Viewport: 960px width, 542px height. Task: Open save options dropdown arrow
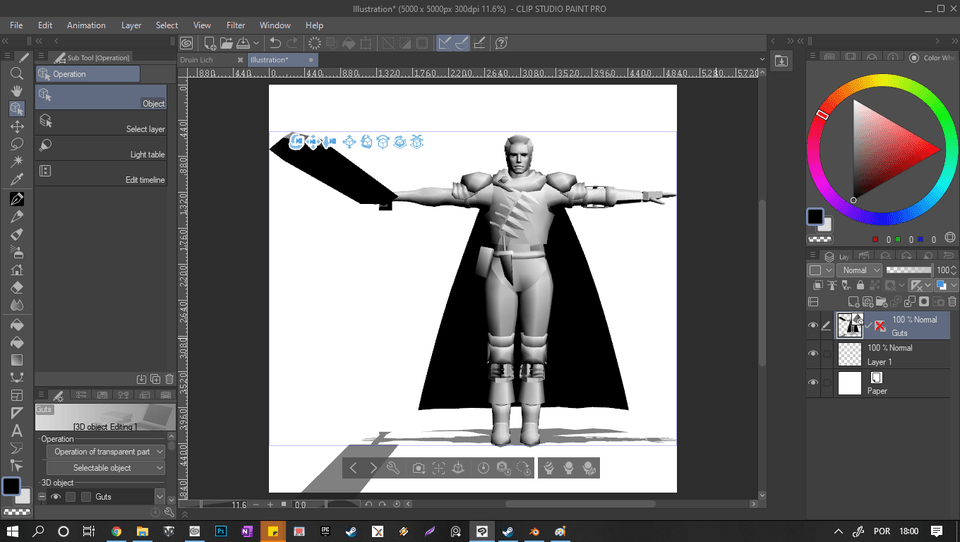pyautogui.click(x=256, y=43)
